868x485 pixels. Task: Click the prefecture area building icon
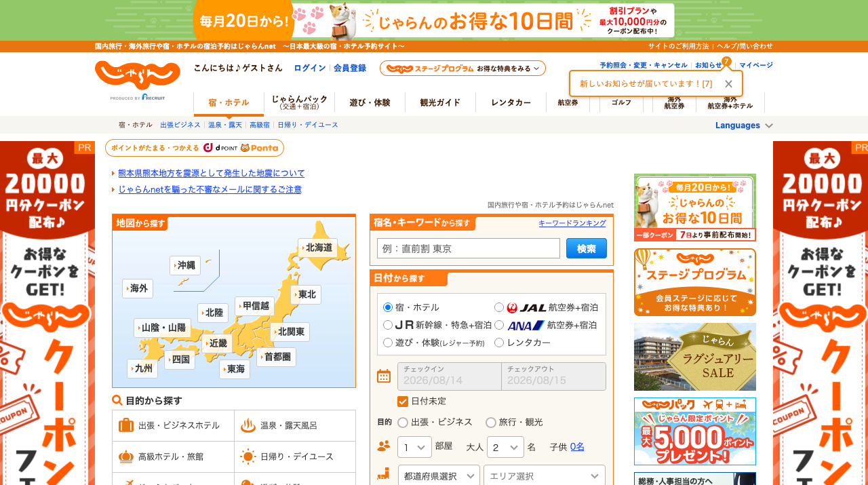pos(384,475)
